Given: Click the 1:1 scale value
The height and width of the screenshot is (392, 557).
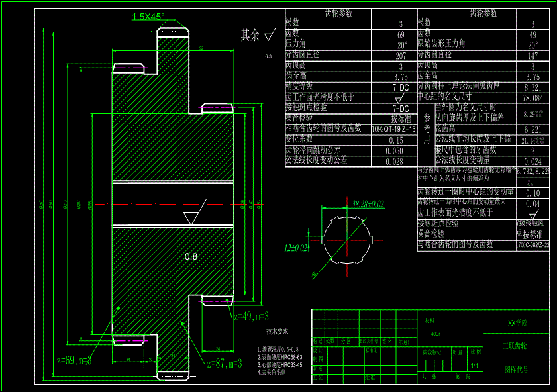Looking at the screenshot, I should click(x=475, y=366).
